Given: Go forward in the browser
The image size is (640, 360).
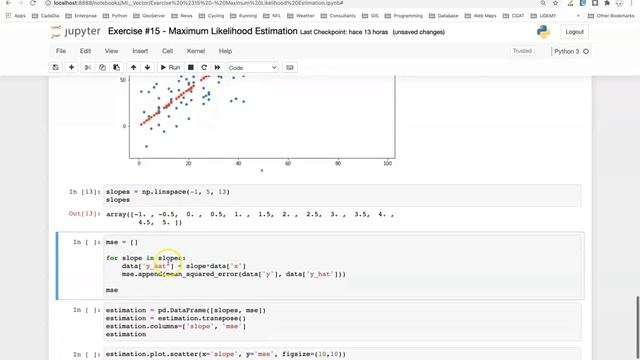Looking at the screenshot, I should point(20,3).
